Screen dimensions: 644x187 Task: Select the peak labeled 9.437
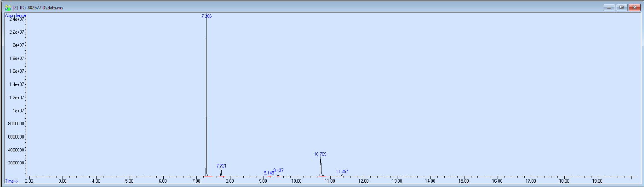[278, 170]
